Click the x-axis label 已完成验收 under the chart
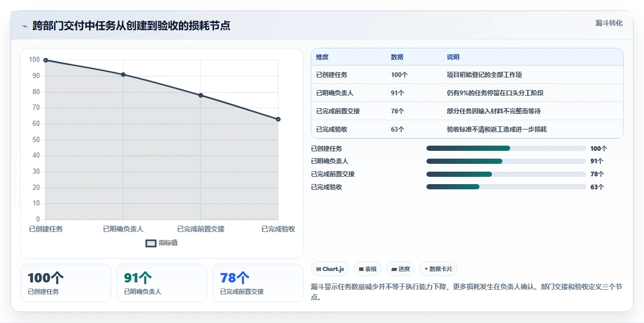The height and width of the screenshot is (323, 644). coord(278,229)
